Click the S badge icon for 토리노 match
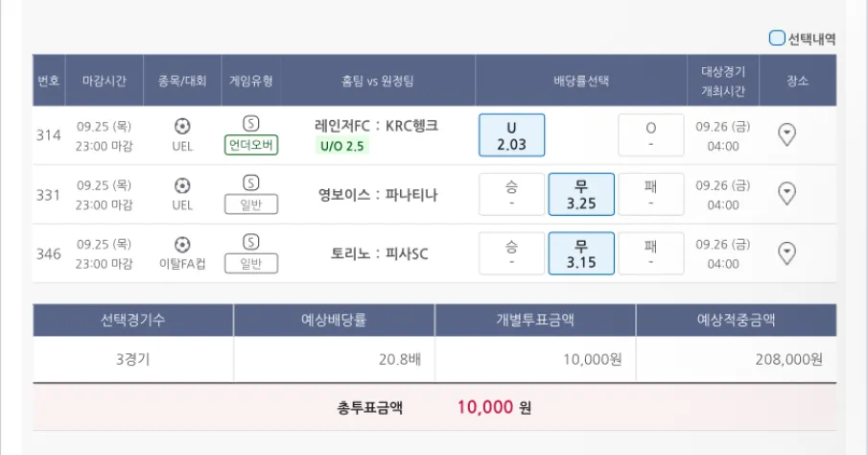 (251, 242)
